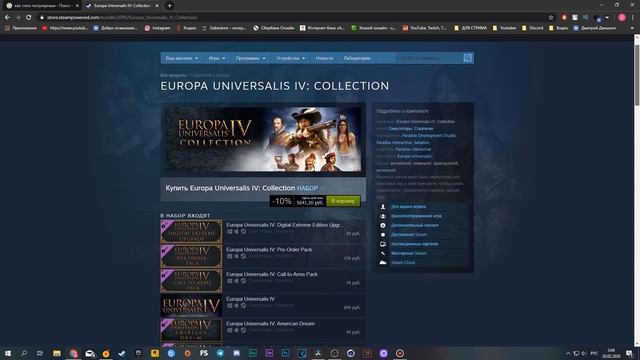Click the store search magnifier icon

[x=468, y=58]
